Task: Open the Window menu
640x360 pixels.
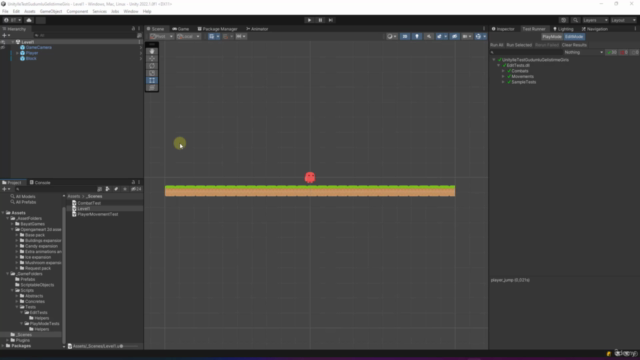Action: (x=131, y=11)
